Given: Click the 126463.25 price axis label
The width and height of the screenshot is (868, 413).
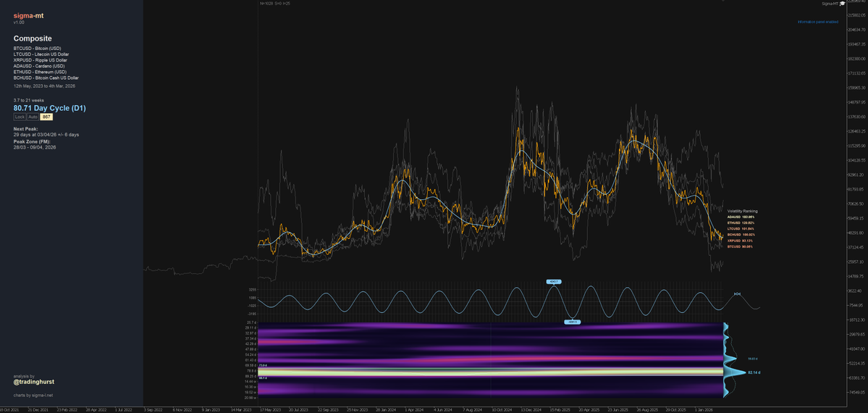Looking at the screenshot, I should click(856, 131).
